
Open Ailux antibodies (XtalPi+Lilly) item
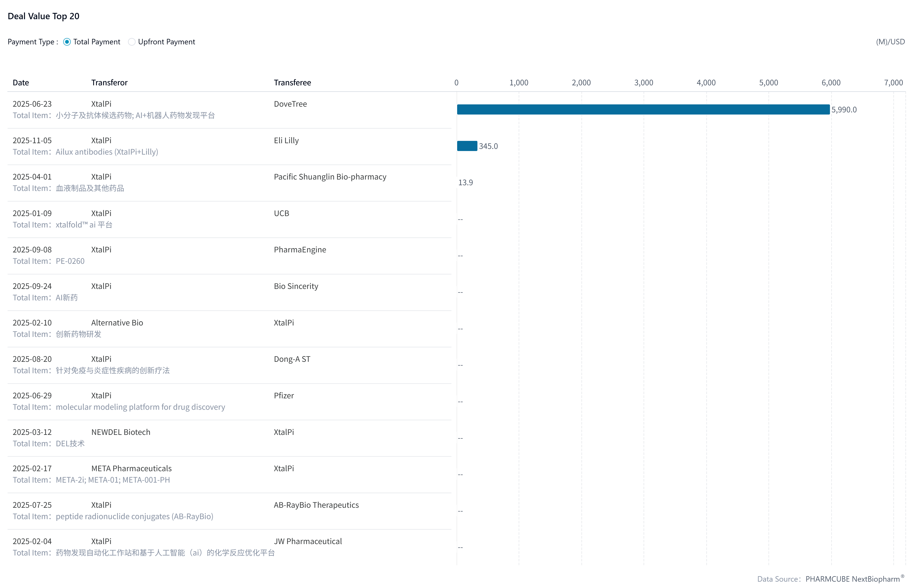107,152
